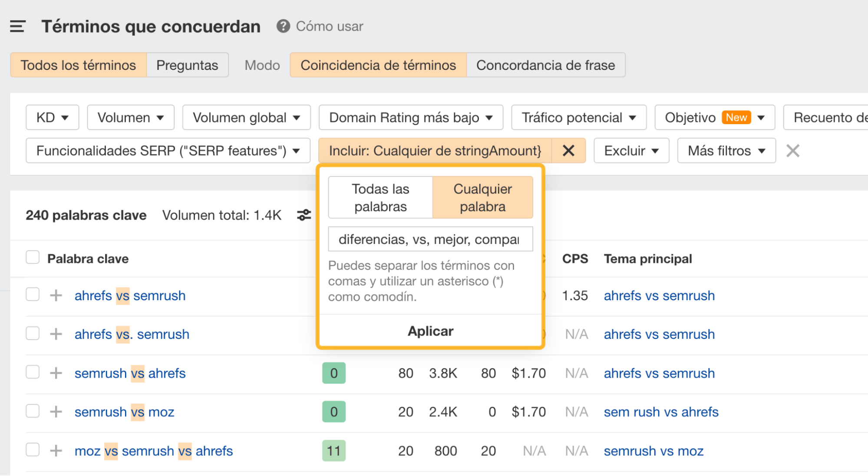Remove the Incluir stringAmount filter via X
The image size is (868, 476).
coord(568,151)
